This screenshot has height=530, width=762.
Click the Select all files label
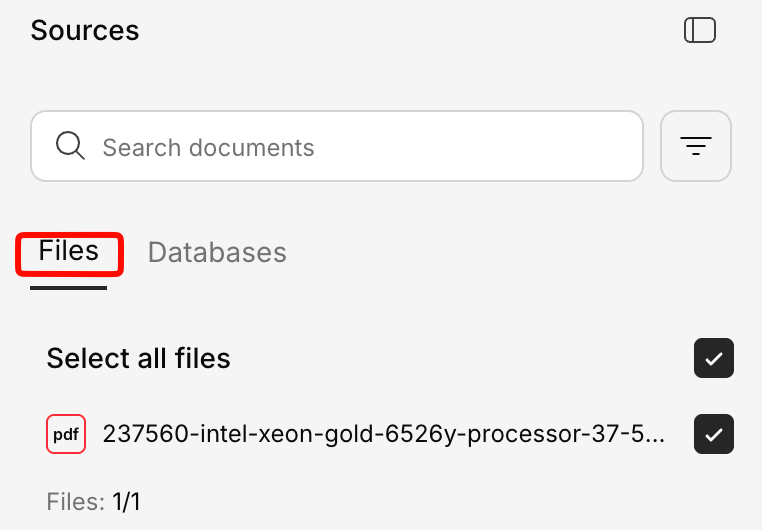point(138,358)
